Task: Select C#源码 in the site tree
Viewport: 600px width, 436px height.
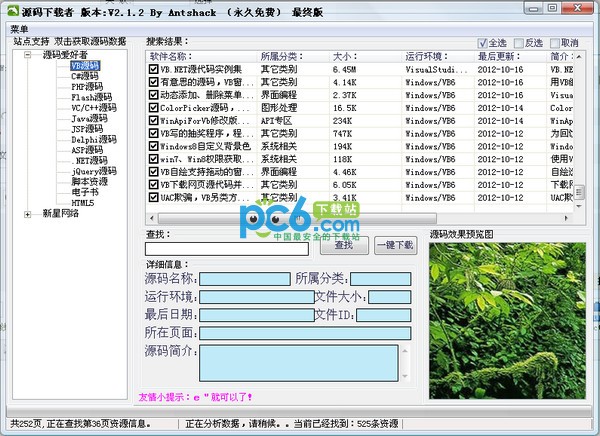Action: tap(85, 76)
